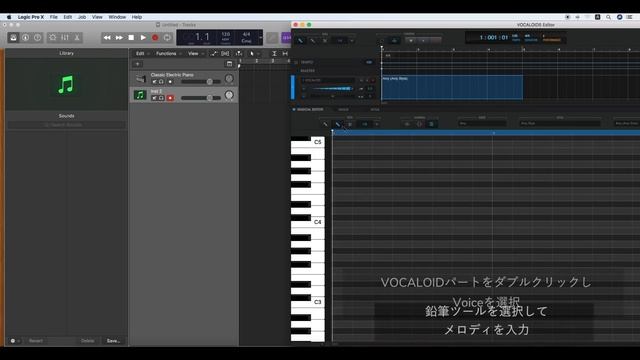The image size is (640, 360).
Task: Toggle Catch Playhead icon in Tracks menu bar
Action: [x=239, y=53]
